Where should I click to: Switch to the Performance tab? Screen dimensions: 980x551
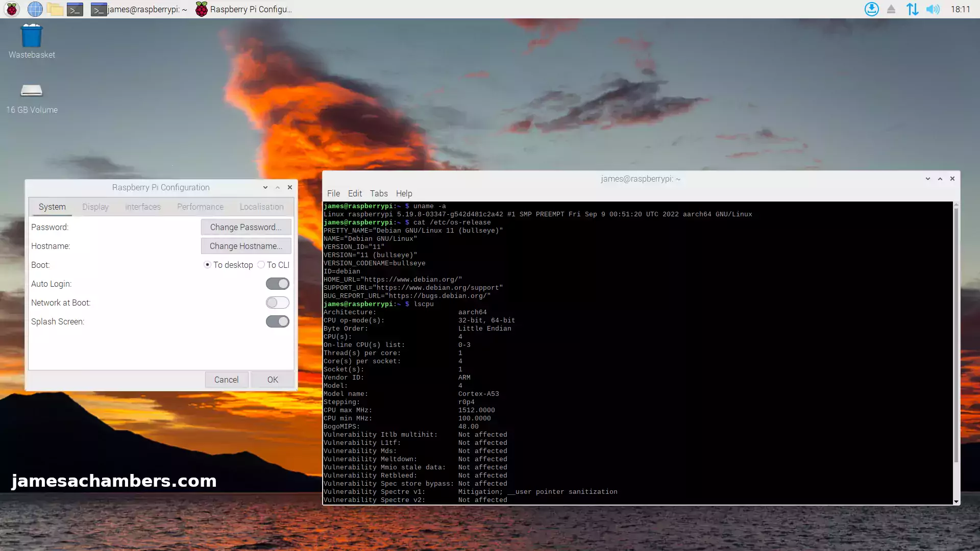(200, 207)
